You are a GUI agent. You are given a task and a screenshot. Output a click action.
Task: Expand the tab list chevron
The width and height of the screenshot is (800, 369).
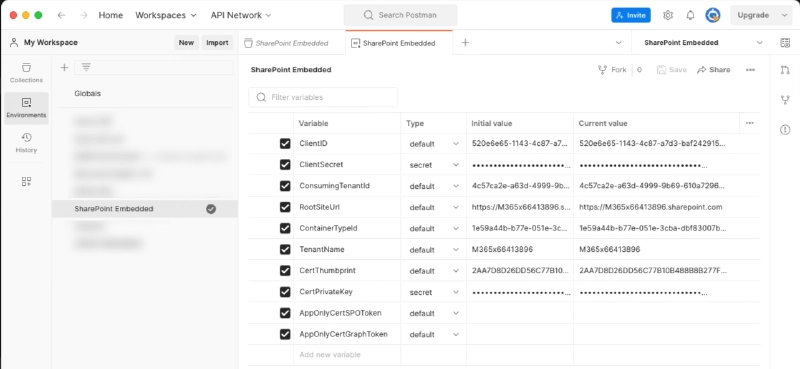point(618,43)
